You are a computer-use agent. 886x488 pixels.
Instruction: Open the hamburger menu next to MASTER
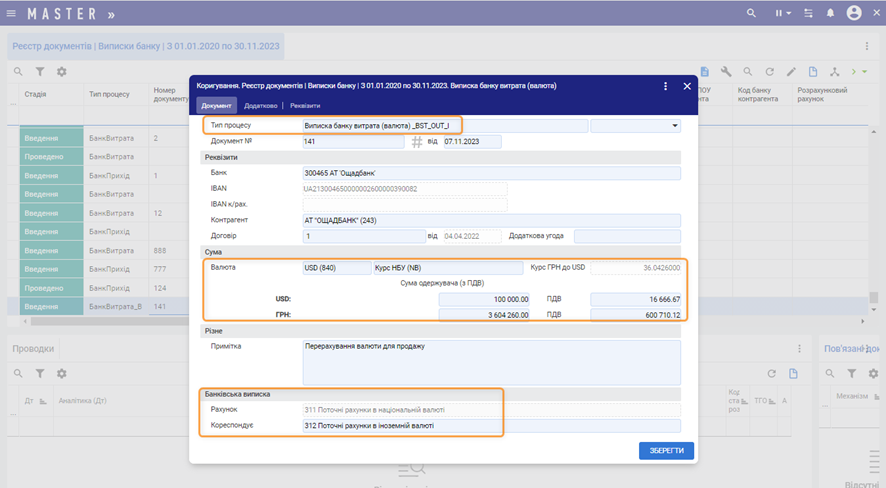[x=12, y=14]
